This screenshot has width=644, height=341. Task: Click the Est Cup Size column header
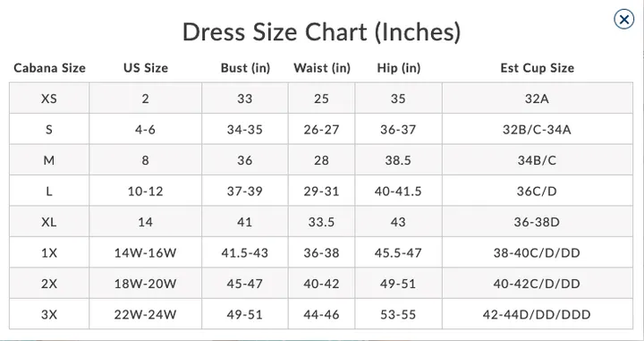coord(538,68)
